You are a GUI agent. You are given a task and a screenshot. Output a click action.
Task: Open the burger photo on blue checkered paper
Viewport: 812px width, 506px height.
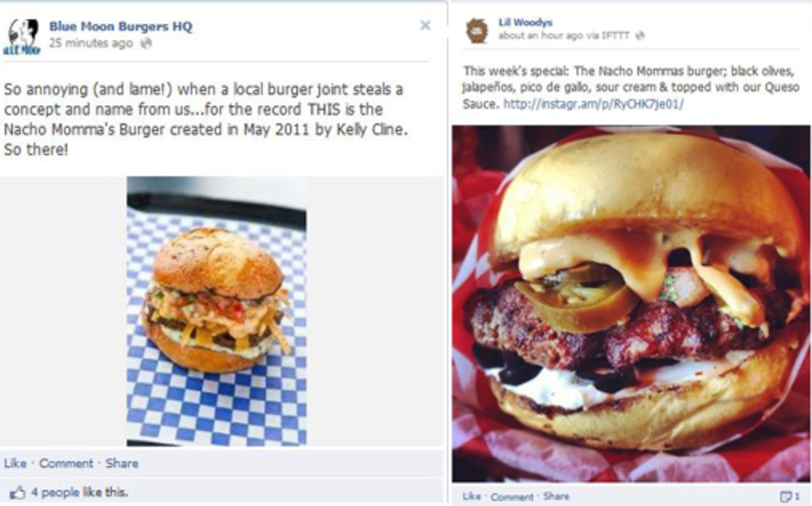[217, 311]
